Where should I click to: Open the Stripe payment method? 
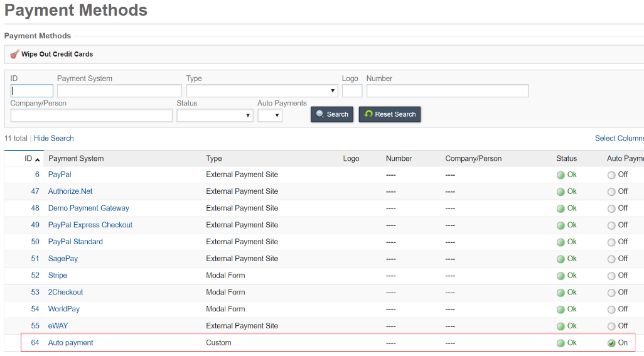pyautogui.click(x=58, y=276)
